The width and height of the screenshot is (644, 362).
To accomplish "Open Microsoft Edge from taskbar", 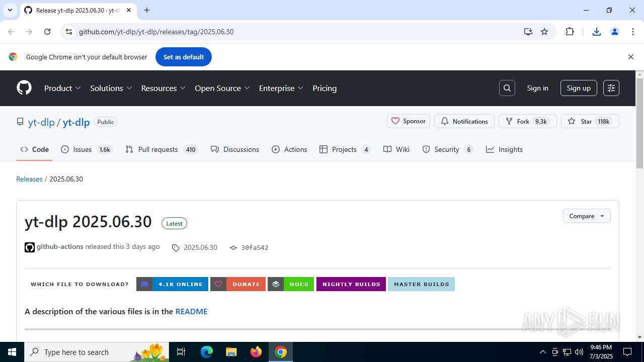I will (x=207, y=352).
